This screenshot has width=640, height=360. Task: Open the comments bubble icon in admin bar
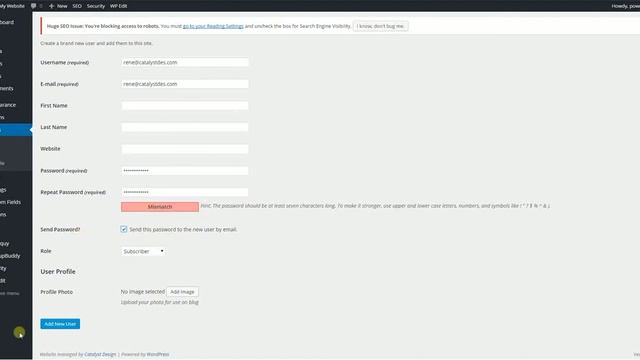click(x=33, y=6)
